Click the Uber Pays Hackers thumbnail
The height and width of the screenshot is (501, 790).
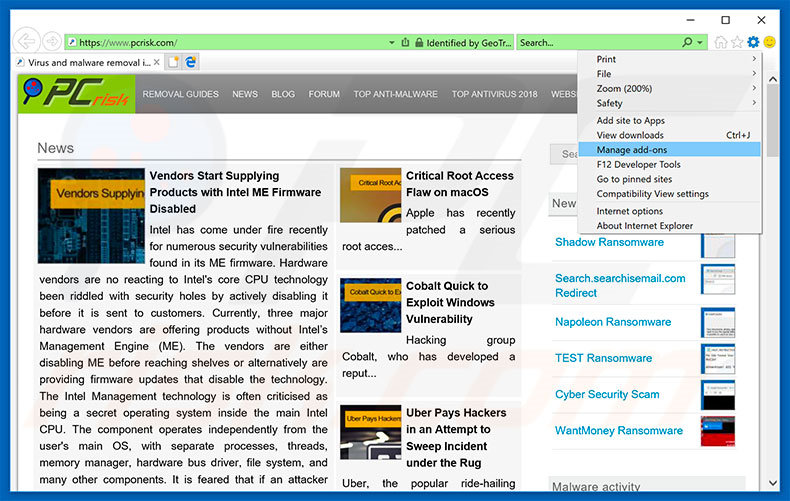pos(371,432)
